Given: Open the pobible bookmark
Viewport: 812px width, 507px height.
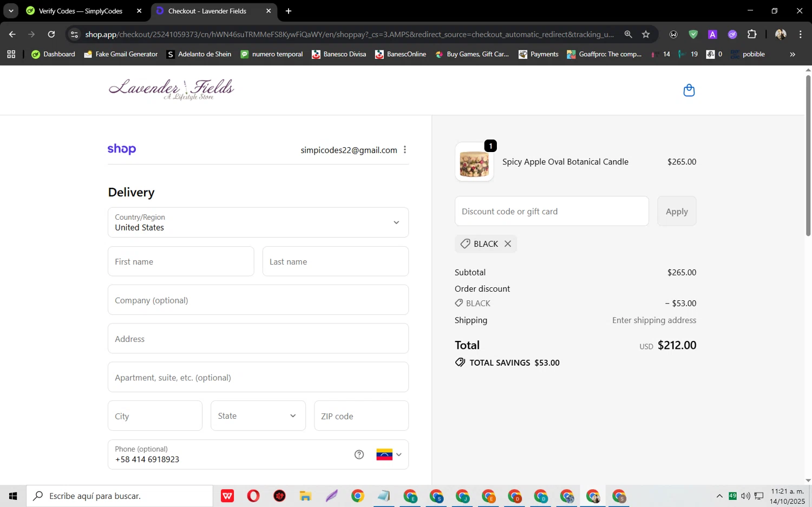Looking at the screenshot, I should point(748,54).
